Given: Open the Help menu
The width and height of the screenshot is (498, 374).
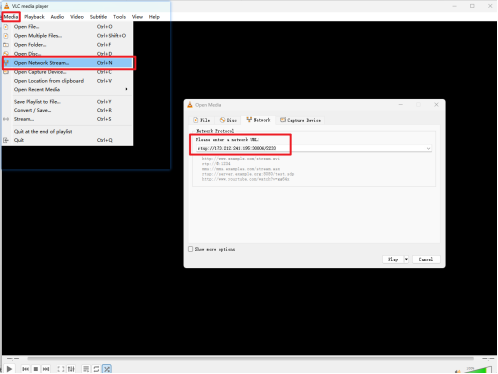Looking at the screenshot, I should (x=154, y=17).
